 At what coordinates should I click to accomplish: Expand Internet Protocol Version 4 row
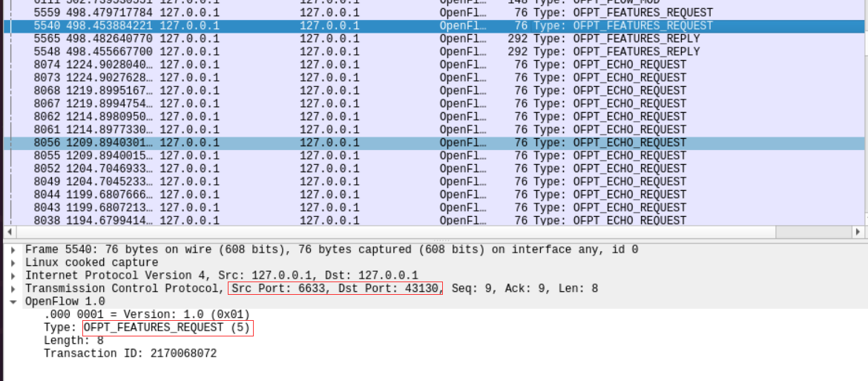[x=13, y=276]
